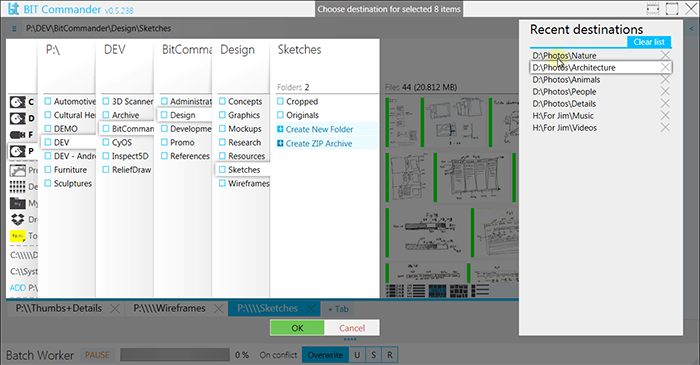This screenshot has width=700, height=365.
Task: Set conflict mode to Overwrite
Action: coord(325,355)
